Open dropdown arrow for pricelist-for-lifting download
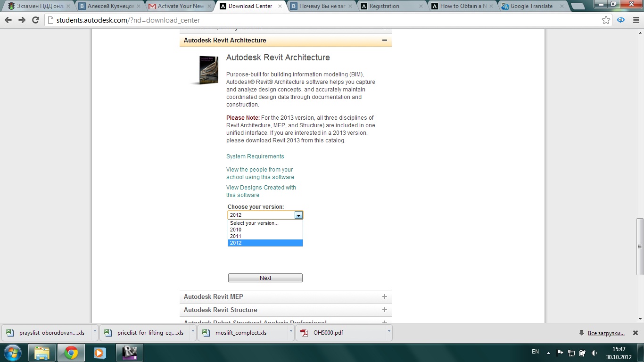Image resolution: width=644 pixels, height=362 pixels. coord(193,332)
